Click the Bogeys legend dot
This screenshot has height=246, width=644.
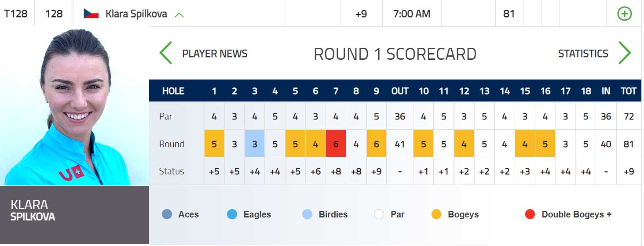pos(436,214)
